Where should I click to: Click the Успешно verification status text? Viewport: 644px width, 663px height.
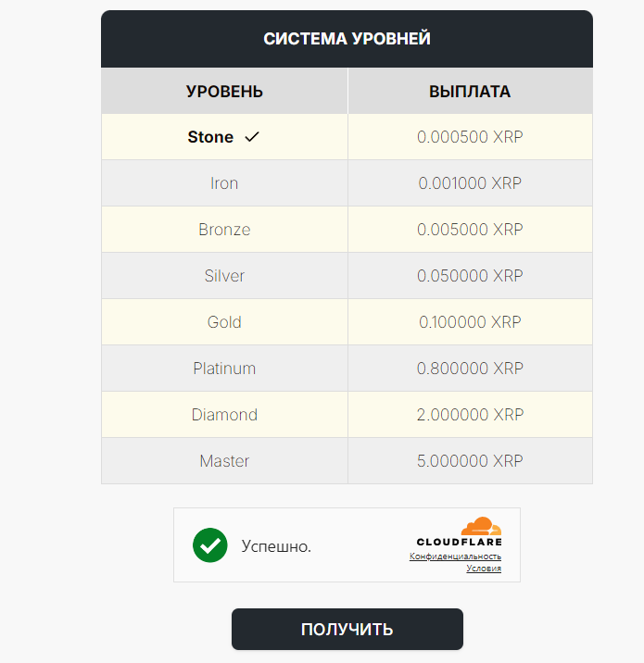tap(276, 546)
